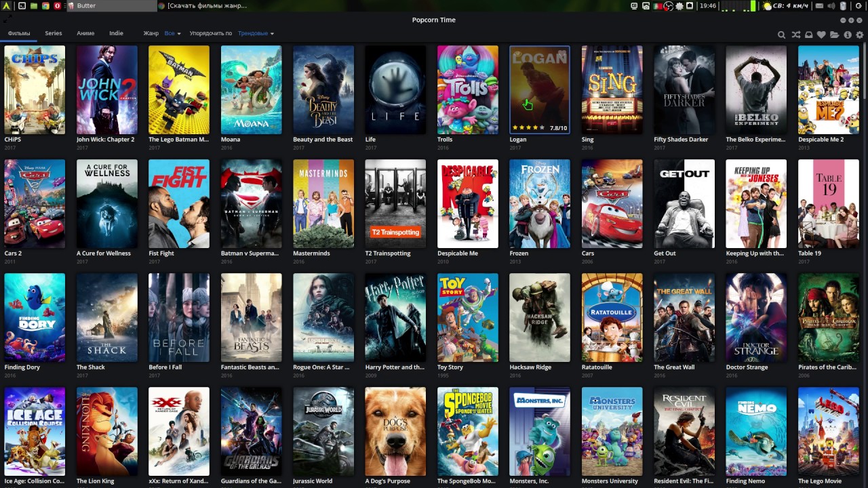Open the Sing poster
Screen dimensions: 868x488
(612, 90)
